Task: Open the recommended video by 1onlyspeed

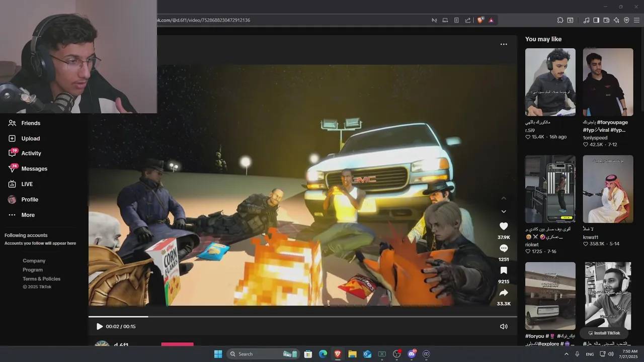Action: [608, 82]
